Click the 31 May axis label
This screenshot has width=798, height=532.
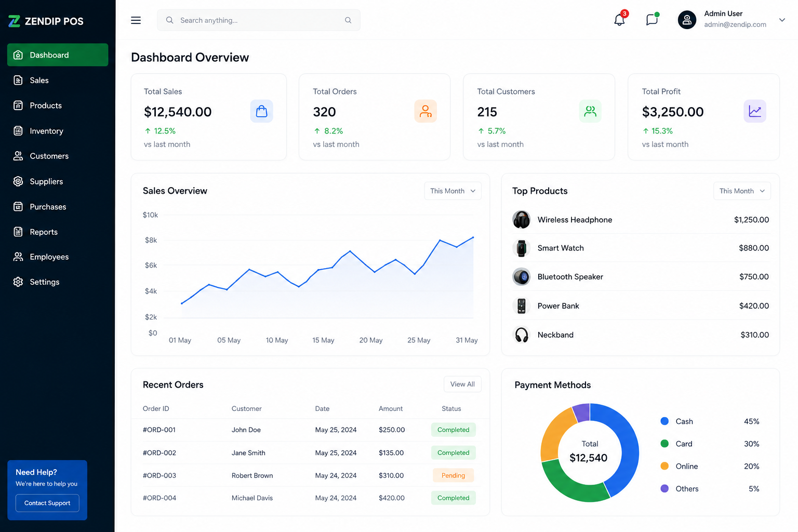467,340
